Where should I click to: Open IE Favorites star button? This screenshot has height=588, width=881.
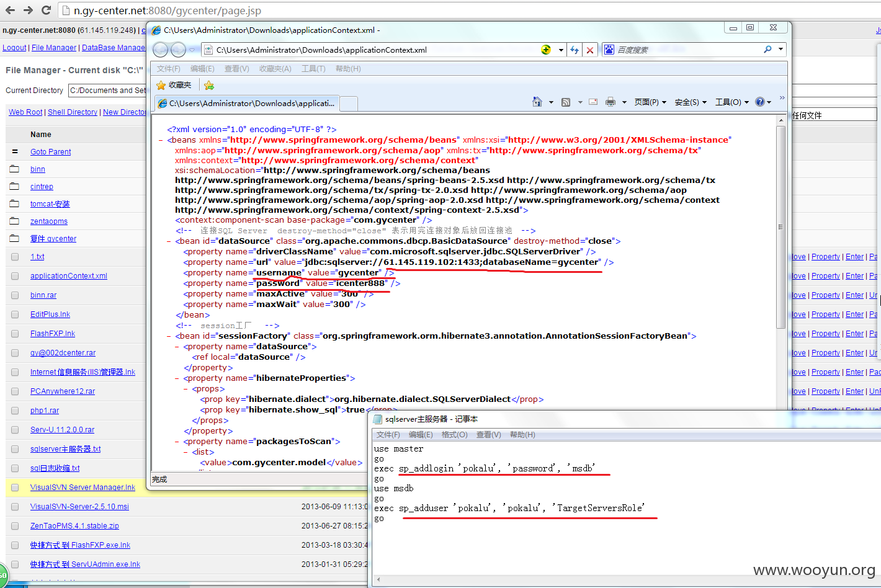tap(174, 85)
